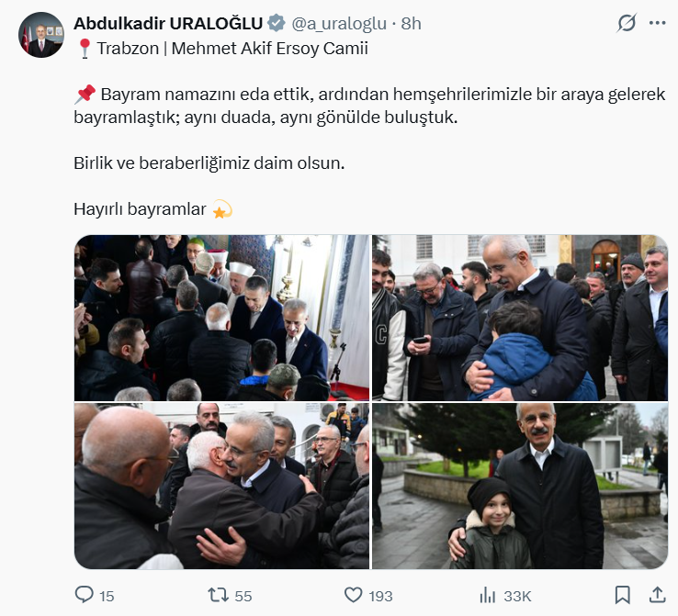The height and width of the screenshot is (616, 678).
Task: Open the three-dot more options menu
Action: tap(657, 23)
